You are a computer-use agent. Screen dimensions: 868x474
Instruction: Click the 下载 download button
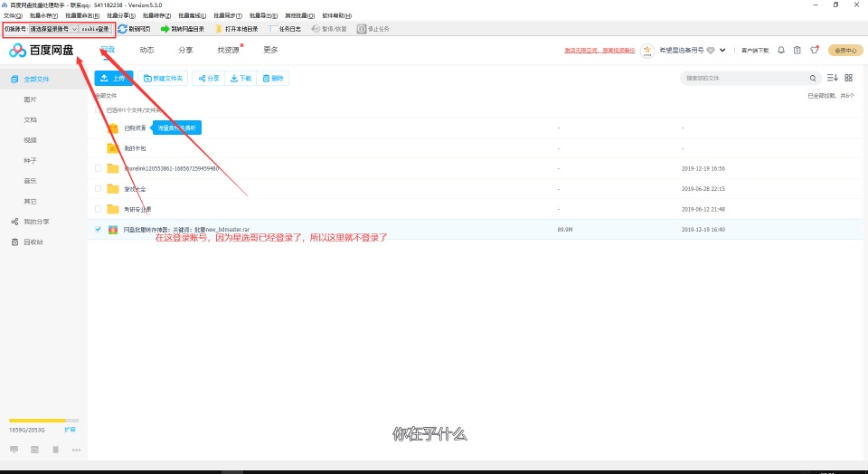pos(241,78)
